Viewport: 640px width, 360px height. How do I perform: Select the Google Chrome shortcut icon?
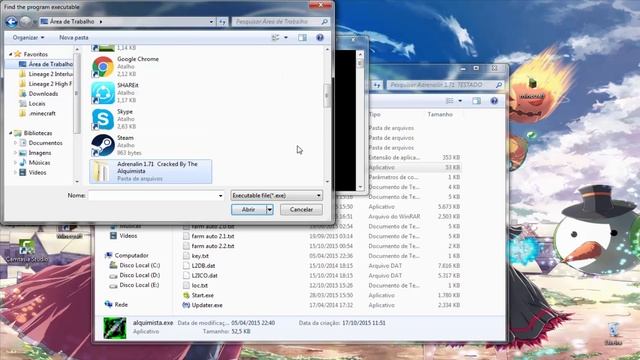tap(103, 67)
